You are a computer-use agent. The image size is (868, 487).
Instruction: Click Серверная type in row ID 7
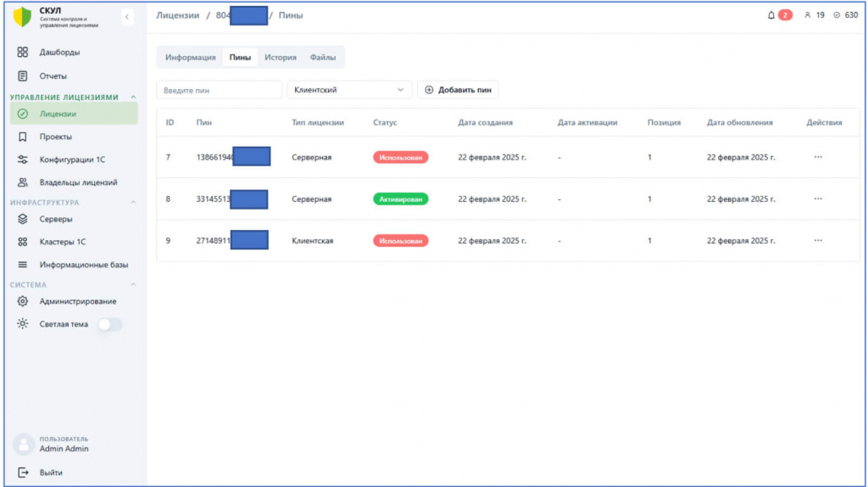[x=312, y=157]
